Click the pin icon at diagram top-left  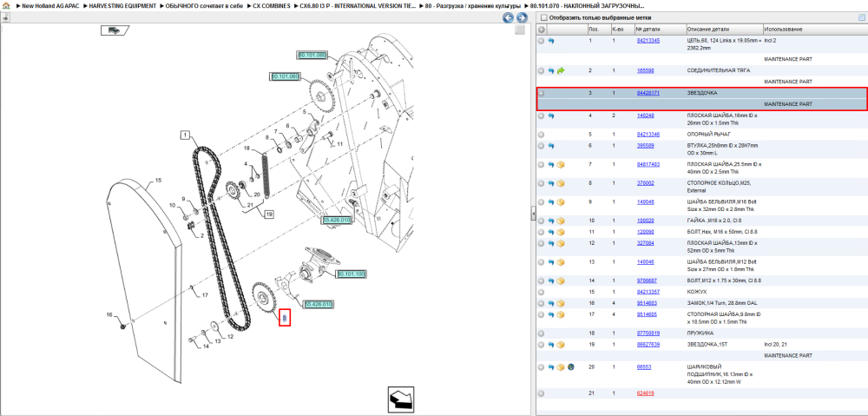(x=5, y=17)
